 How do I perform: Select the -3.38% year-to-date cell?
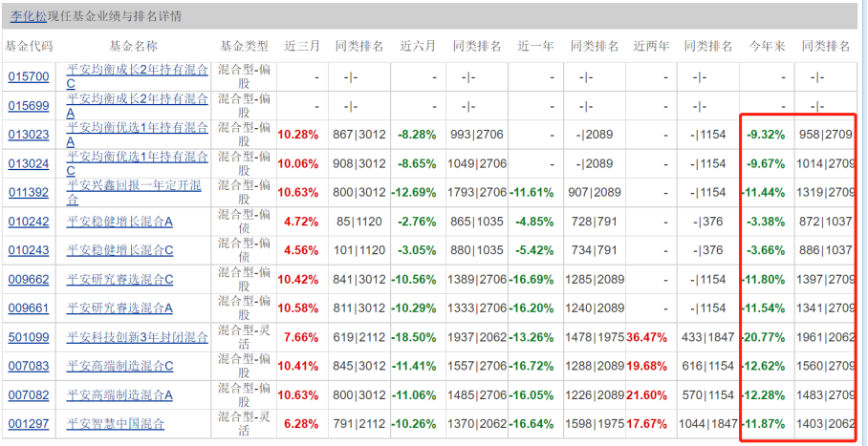(x=766, y=222)
